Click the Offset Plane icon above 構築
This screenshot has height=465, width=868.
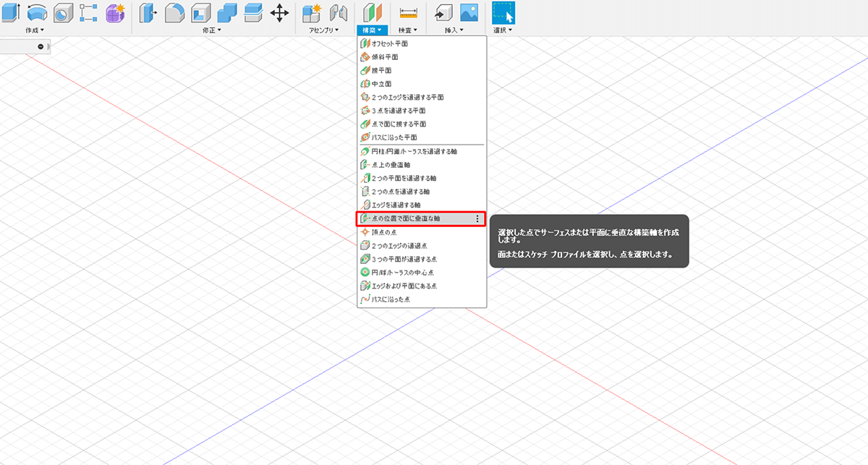[x=372, y=12]
